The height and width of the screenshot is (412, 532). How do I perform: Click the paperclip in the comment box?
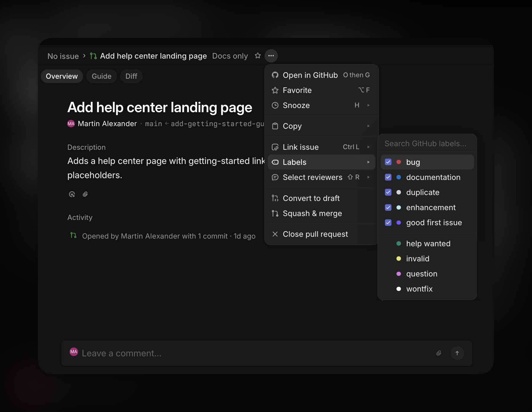tap(439, 353)
